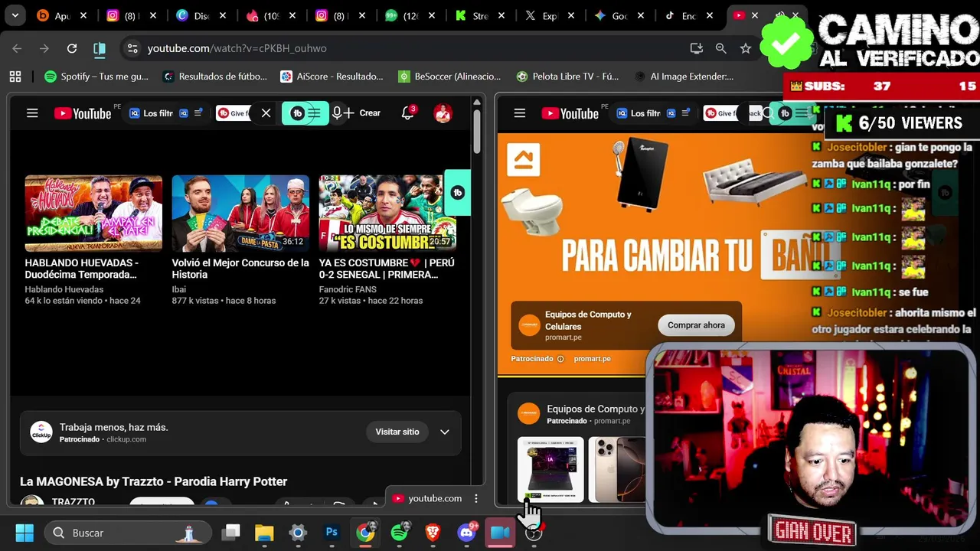Open the BeSoccer bookmark
Image resolution: width=980 pixels, height=551 pixels.
click(x=449, y=77)
